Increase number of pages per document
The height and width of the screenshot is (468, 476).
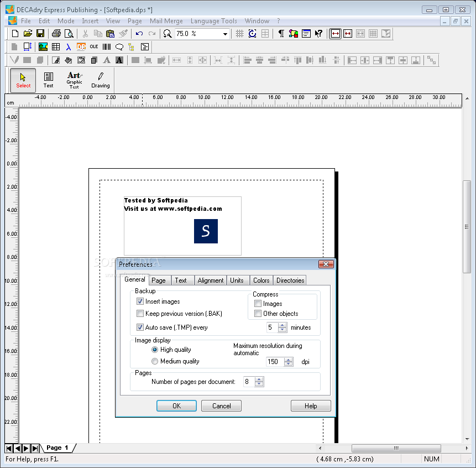pos(259,379)
